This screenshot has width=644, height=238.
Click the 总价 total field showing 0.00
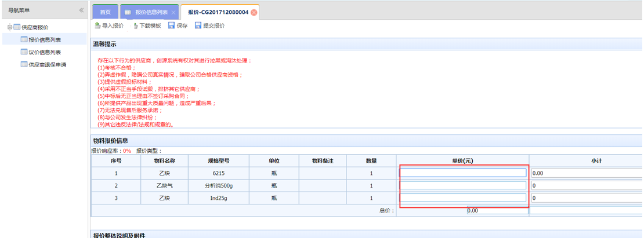(x=497, y=211)
